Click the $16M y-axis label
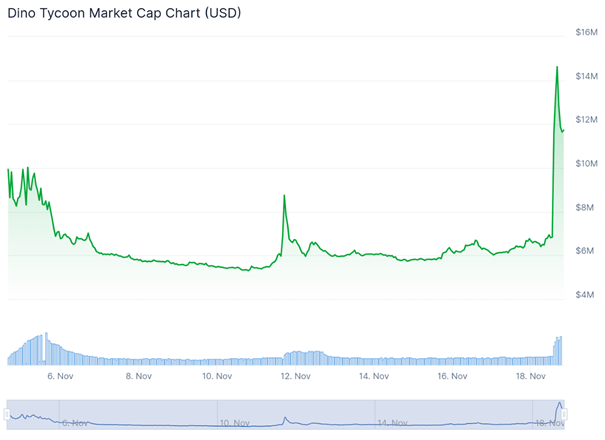 [x=587, y=33]
